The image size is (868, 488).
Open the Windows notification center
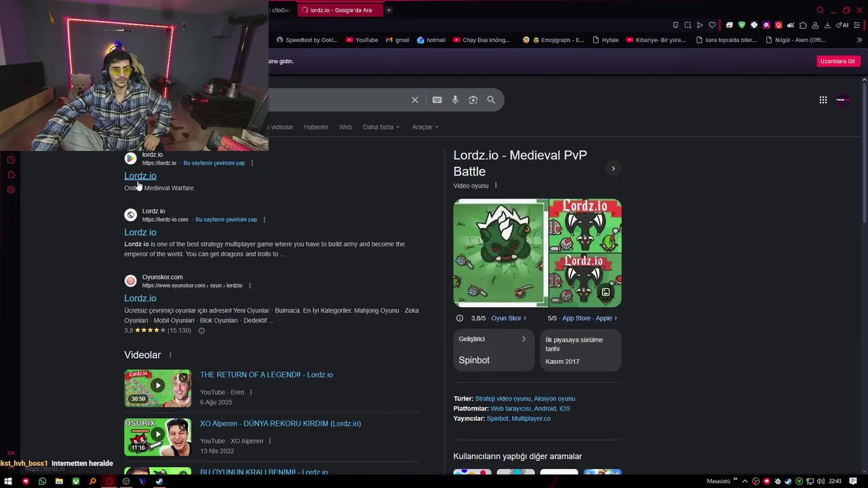point(853,481)
